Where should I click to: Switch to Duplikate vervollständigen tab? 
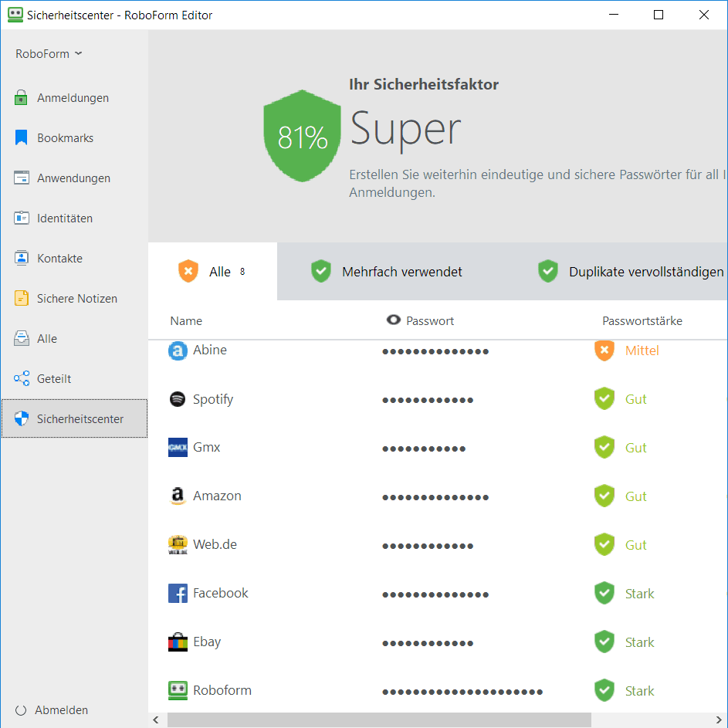[x=631, y=271]
